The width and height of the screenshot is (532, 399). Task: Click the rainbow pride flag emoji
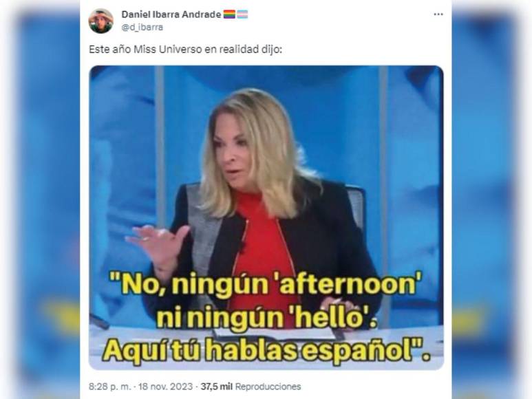point(229,14)
